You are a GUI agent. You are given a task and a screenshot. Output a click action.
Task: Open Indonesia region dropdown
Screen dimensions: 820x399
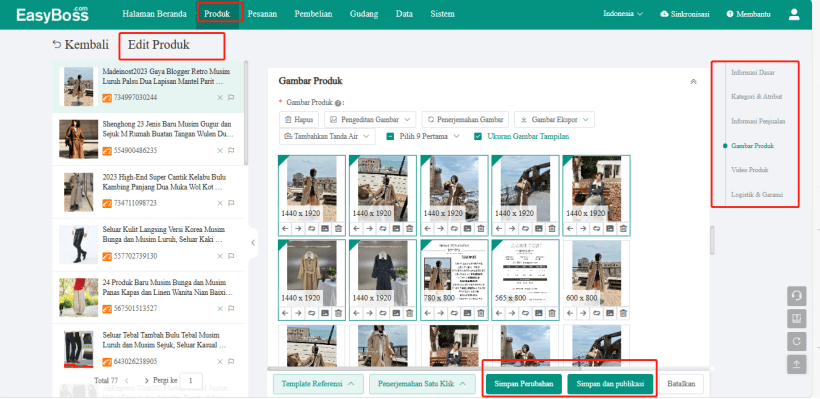click(x=623, y=14)
